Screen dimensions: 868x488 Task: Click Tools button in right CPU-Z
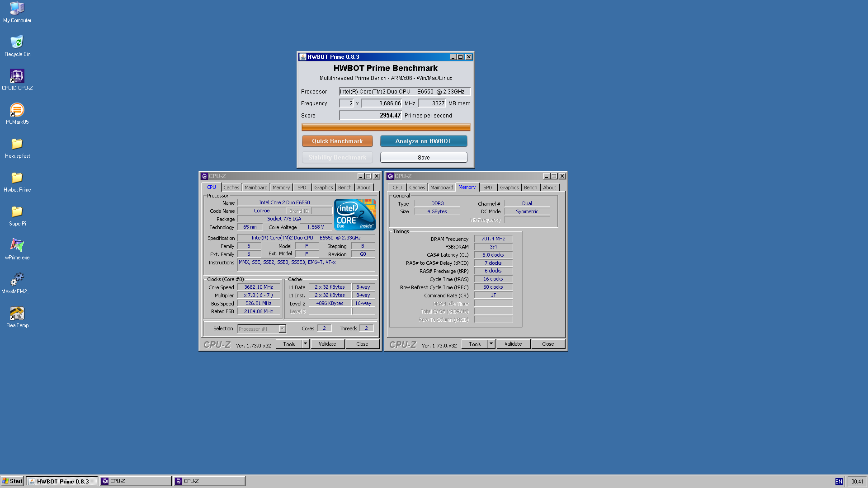pyautogui.click(x=475, y=344)
